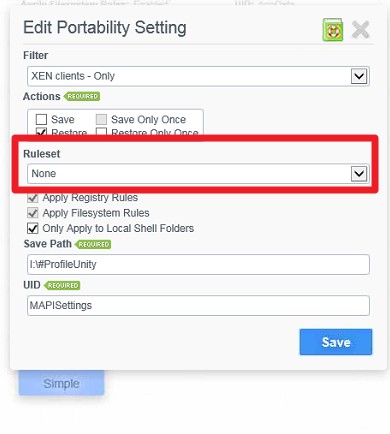Open the Ruleset dropdown arrow
This screenshot has width=390, height=434.
(359, 174)
